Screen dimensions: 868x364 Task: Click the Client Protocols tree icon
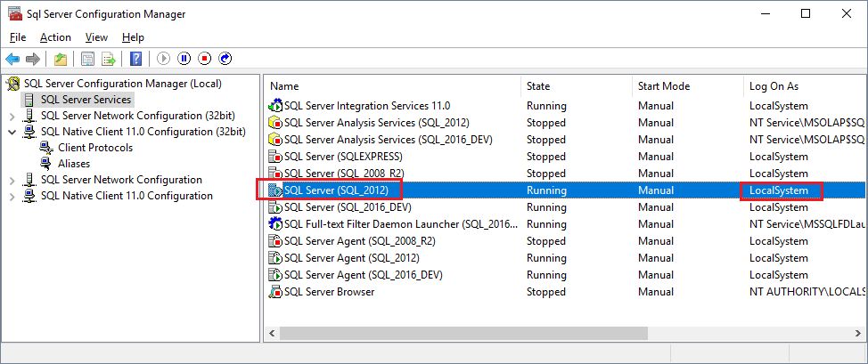(46, 148)
